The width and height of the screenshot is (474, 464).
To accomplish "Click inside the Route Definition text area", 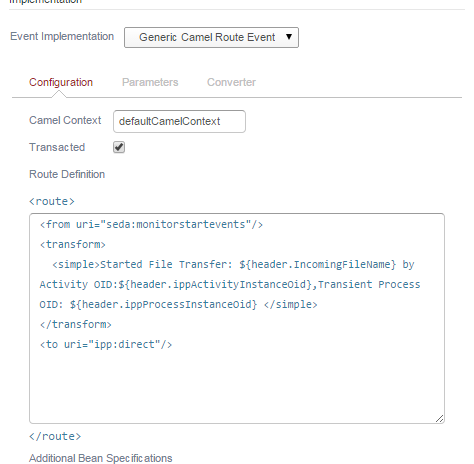I will tap(237, 318).
